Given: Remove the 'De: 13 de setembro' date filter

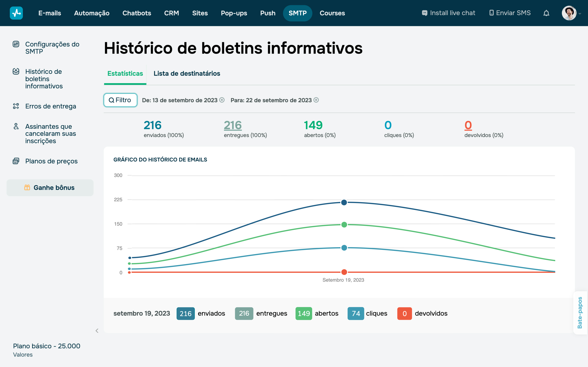Looking at the screenshot, I should (222, 100).
